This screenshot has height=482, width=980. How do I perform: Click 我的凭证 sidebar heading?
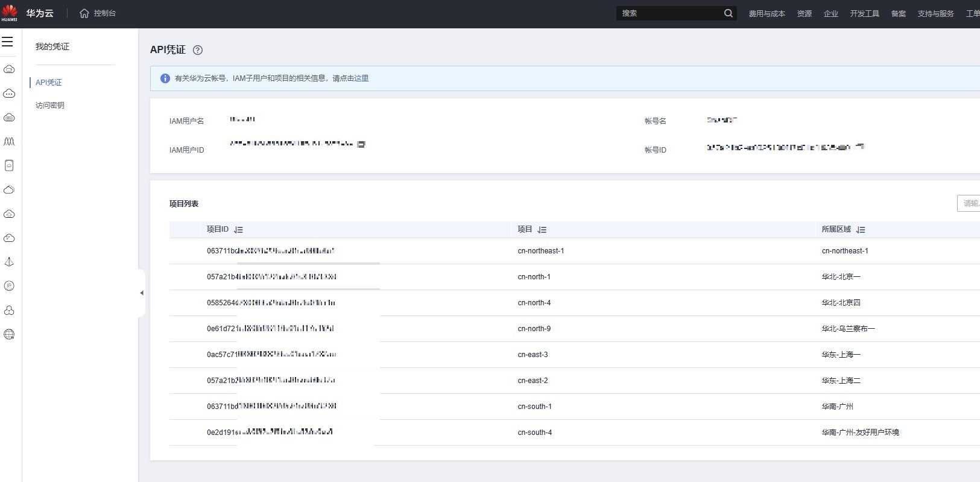pos(52,46)
